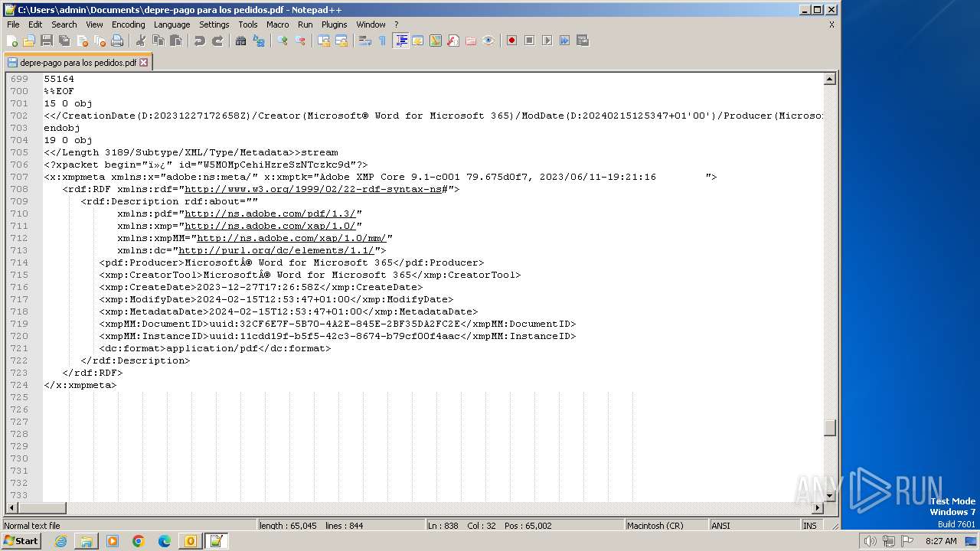Toggle Show All Characters pilcrow icon
980x551 pixels.
click(383, 41)
